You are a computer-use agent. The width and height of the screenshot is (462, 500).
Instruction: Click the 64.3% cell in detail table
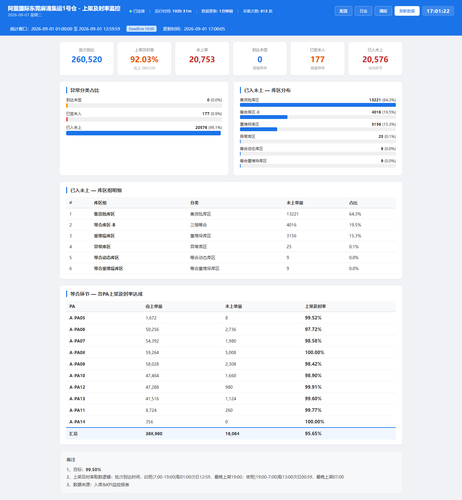coord(355,214)
